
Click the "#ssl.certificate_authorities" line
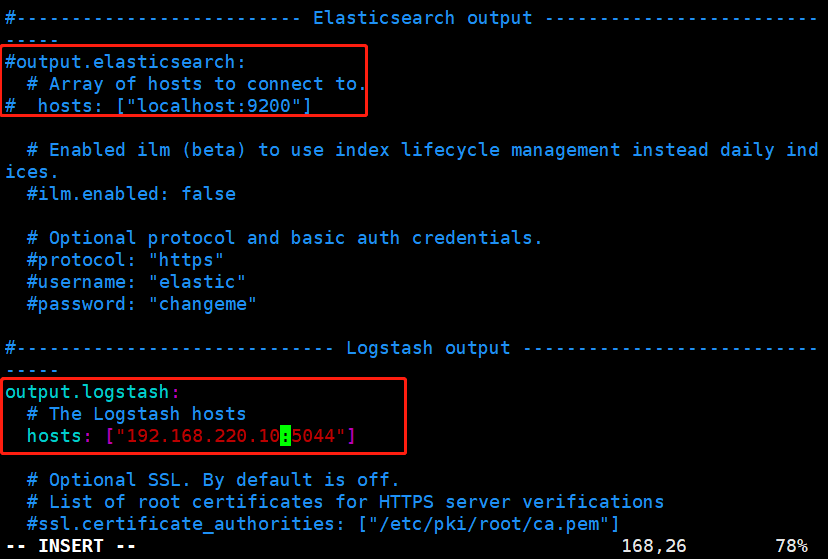point(323,524)
